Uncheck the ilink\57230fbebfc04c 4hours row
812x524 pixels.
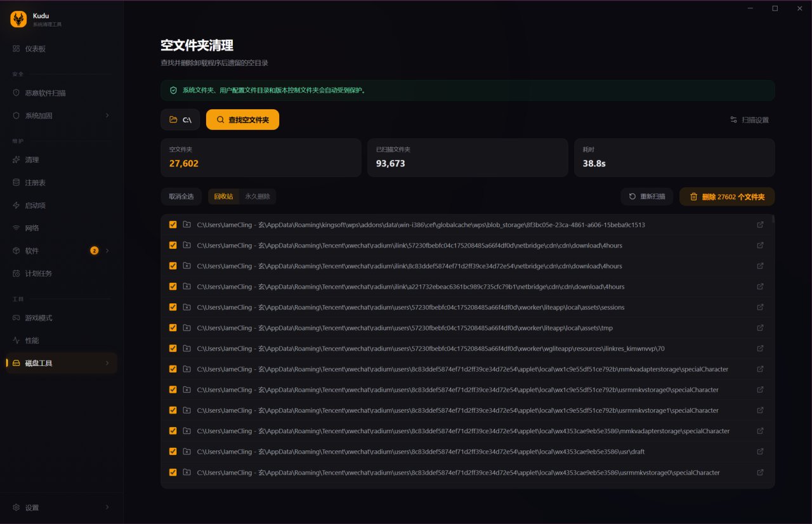pos(173,246)
